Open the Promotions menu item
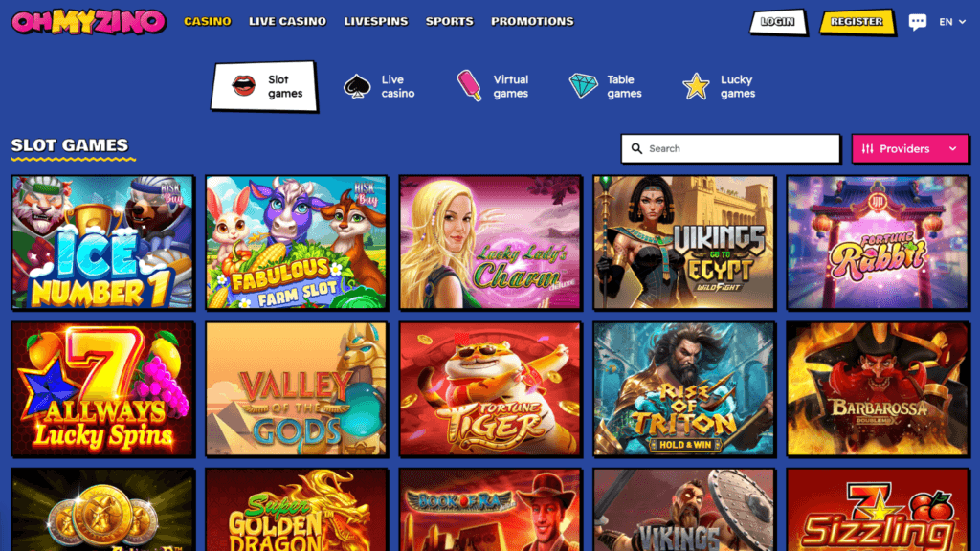The height and width of the screenshot is (551, 980). 532,21
